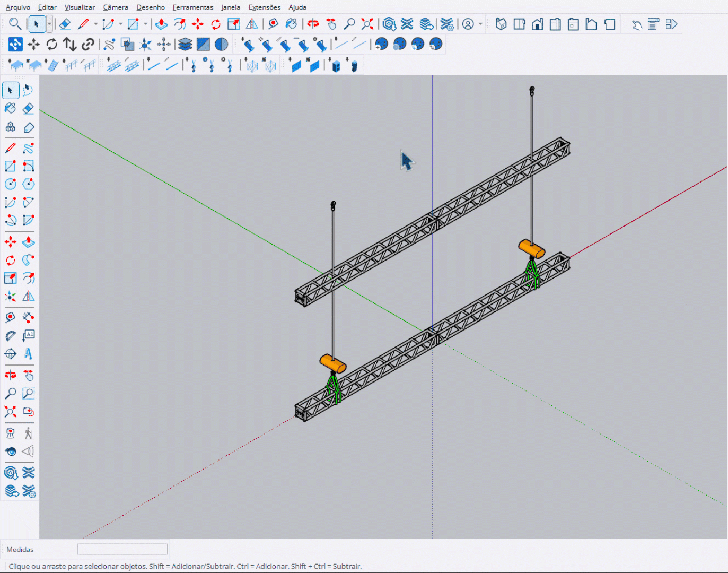
Task: Switch to the Iso view icon
Action: [501, 24]
